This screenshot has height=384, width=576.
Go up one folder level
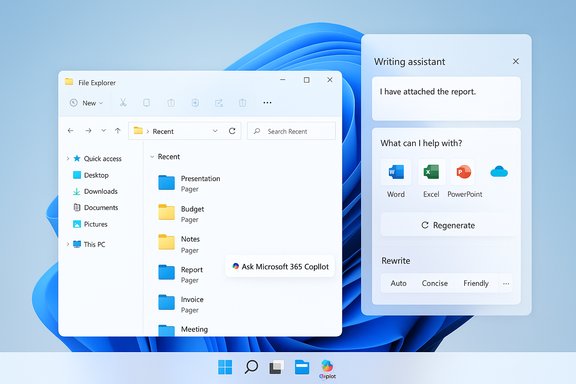point(118,131)
